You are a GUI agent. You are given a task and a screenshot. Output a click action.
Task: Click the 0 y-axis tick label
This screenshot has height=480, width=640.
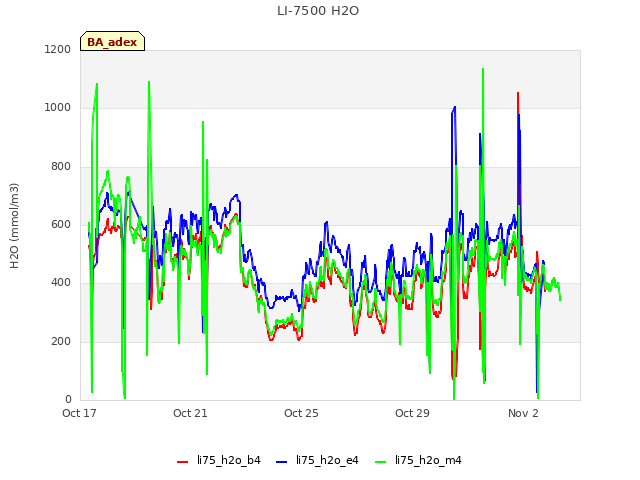pyautogui.click(x=68, y=399)
